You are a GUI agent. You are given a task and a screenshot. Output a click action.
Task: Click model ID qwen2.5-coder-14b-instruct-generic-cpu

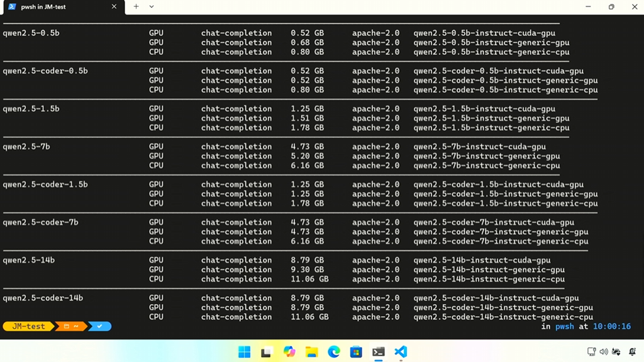(x=503, y=317)
